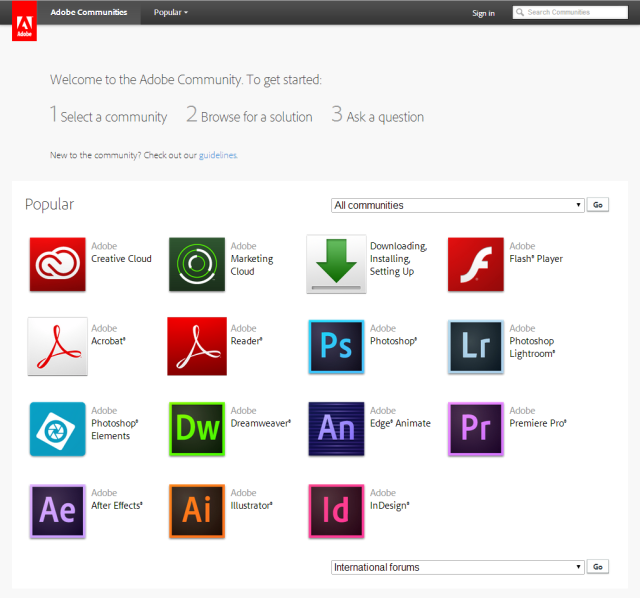Open the Premiere Pro Pr icon

click(x=476, y=429)
